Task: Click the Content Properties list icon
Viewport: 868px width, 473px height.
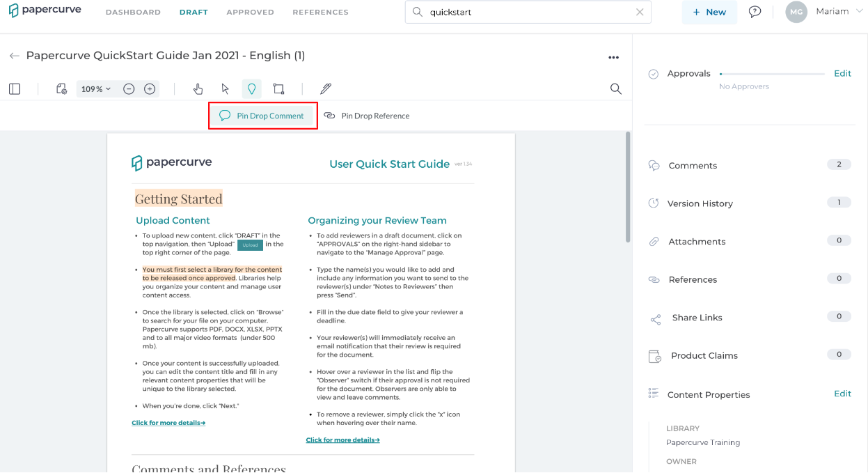Action: pos(653,394)
